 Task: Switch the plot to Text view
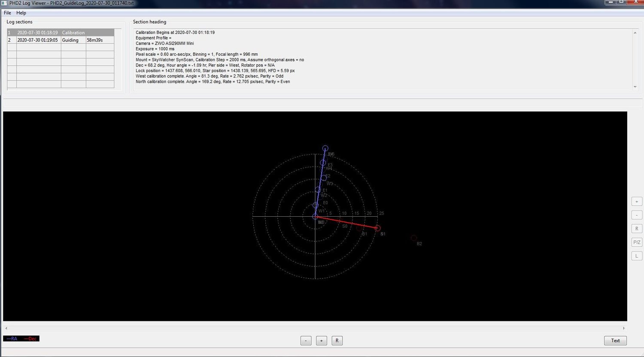tap(615, 340)
